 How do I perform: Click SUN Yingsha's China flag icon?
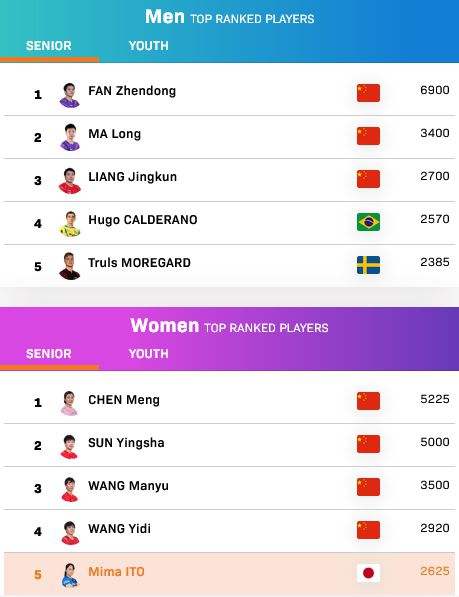pos(368,444)
